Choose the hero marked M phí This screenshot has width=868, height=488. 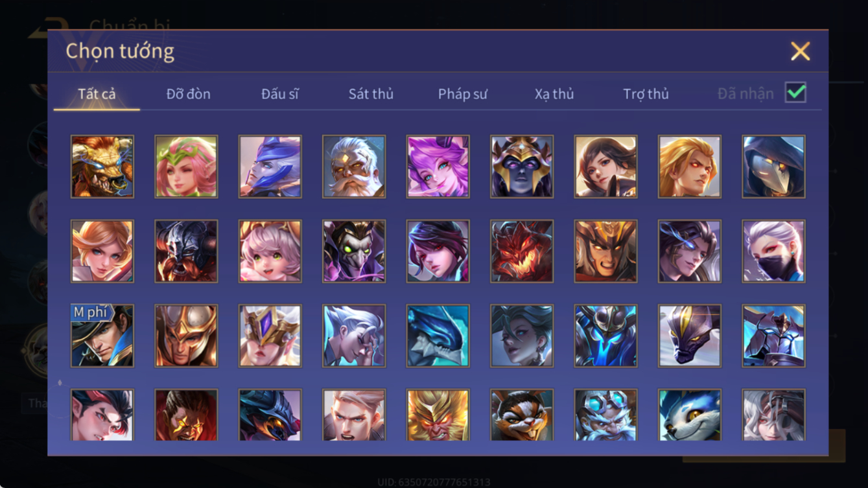[102, 336]
